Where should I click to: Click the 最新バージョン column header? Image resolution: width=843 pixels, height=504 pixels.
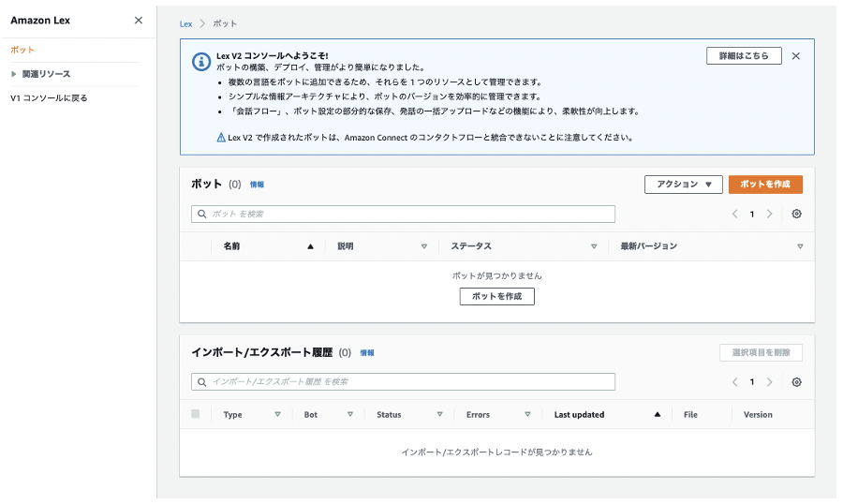(x=649, y=246)
